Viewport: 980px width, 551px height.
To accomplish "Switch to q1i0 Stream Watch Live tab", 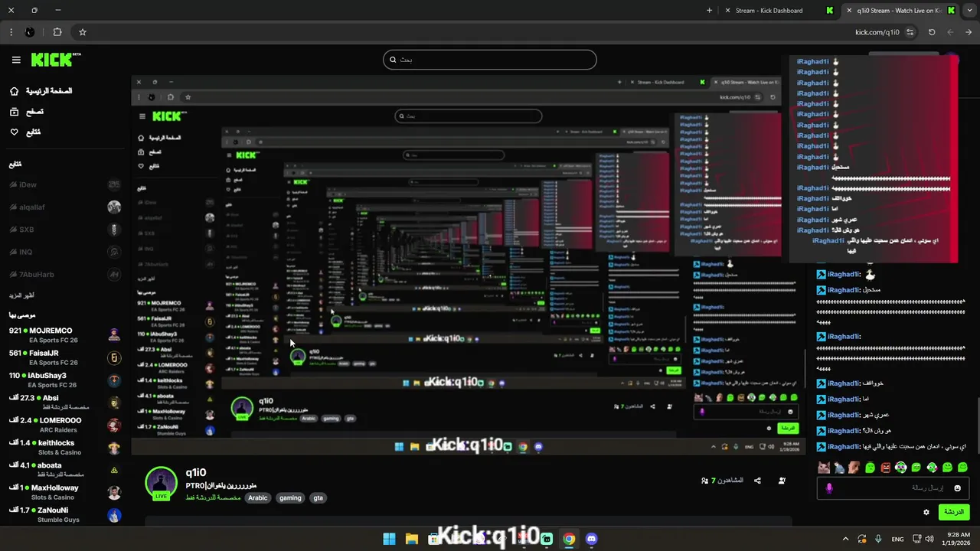I will pos(899,11).
